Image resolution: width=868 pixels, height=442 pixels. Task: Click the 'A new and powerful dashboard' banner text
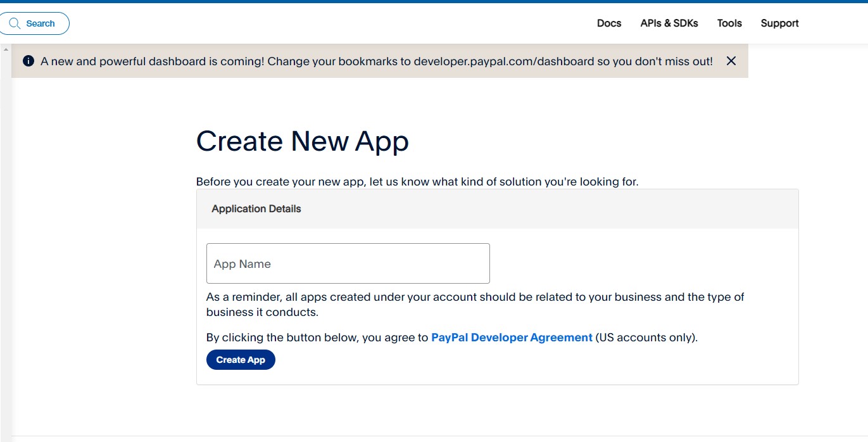tap(377, 61)
